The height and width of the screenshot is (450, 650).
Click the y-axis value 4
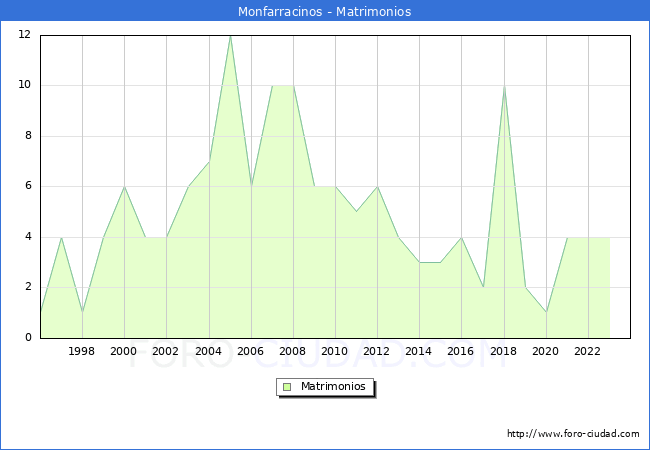[28, 237]
